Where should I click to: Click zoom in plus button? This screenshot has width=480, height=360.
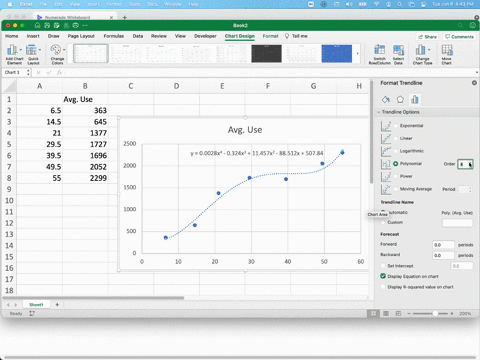[452, 313]
